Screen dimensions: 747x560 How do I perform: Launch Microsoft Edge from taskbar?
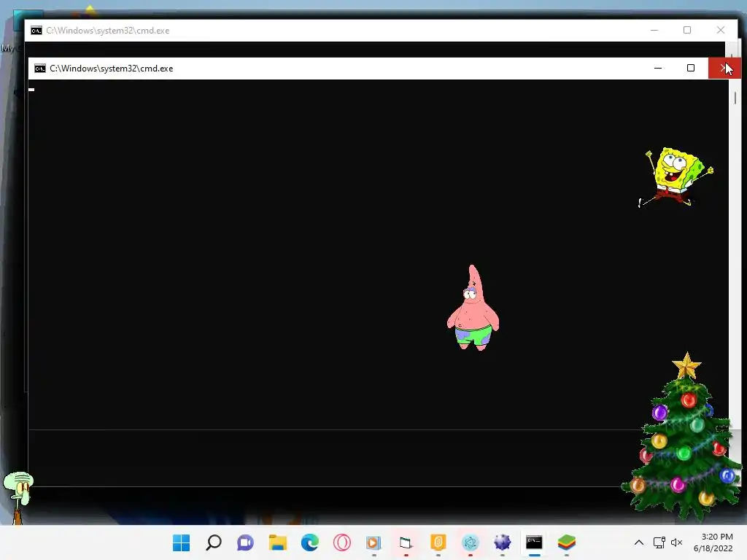pos(309,542)
